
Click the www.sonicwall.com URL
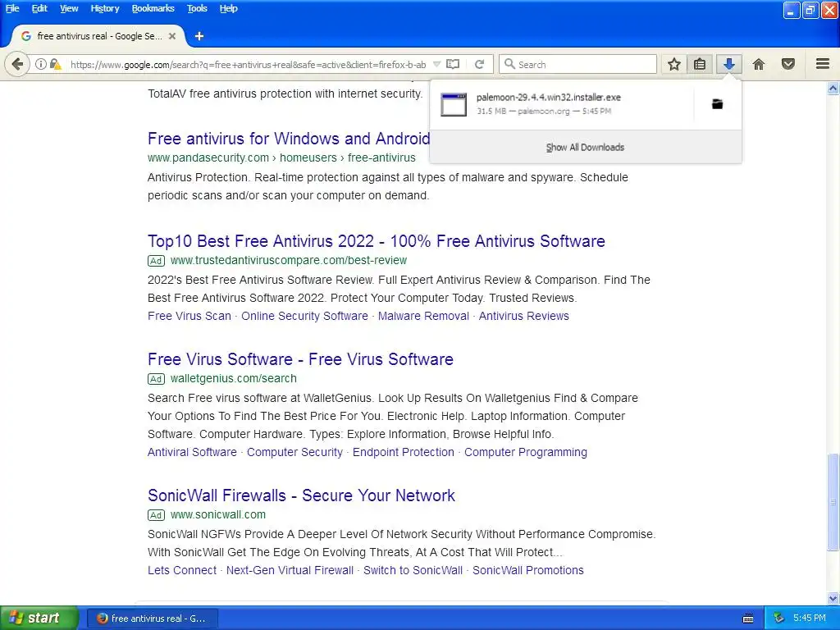coord(218,514)
